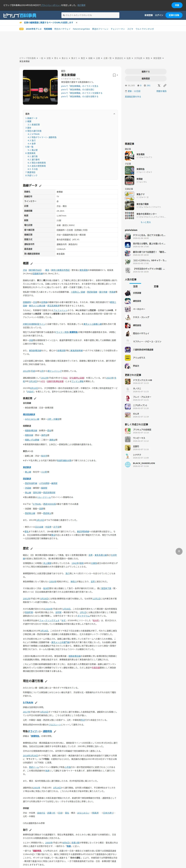The height and width of the screenshot is (868, 186).
Task: Open the ログイン link
Action: click(159, 15)
